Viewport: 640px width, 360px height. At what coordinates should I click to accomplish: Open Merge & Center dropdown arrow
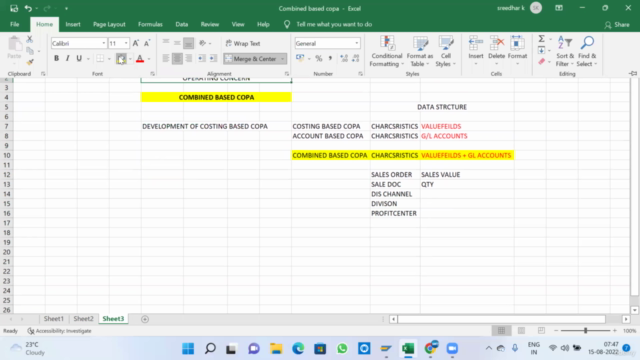[x=282, y=59]
